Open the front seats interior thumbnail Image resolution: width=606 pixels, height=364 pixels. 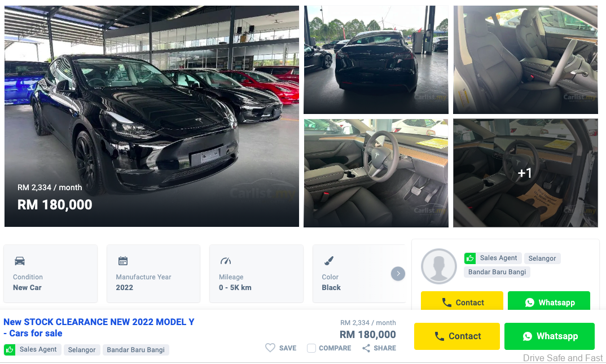(x=525, y=59)
